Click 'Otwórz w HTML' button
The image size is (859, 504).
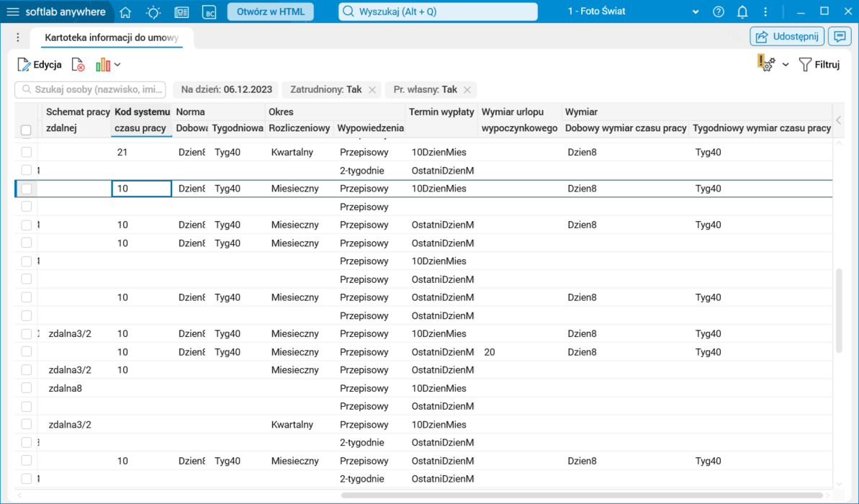(271, 12)
